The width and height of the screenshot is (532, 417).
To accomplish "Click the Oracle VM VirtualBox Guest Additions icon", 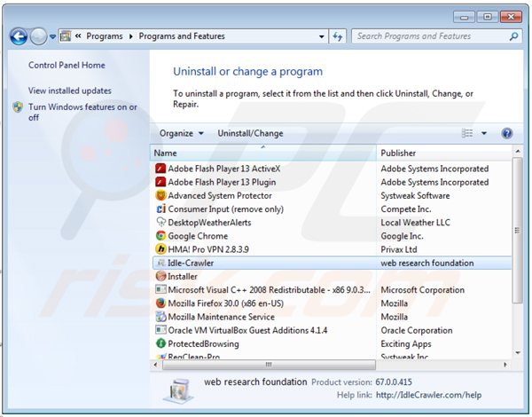I will pos(160,330).
